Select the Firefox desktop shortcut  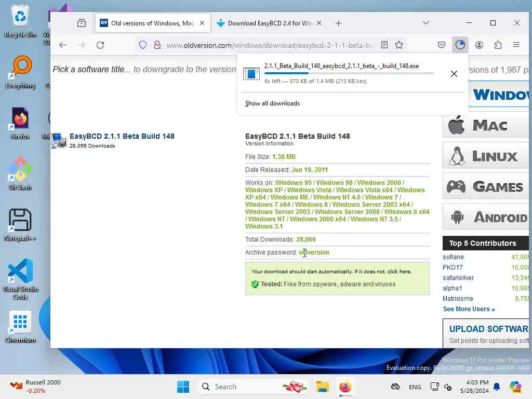(20, 123)
